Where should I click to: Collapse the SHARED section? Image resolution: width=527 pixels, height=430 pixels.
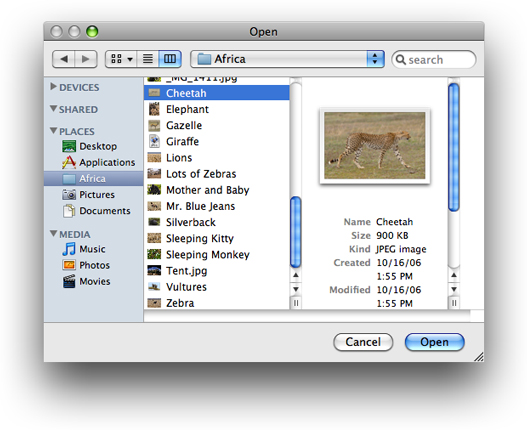click(x=53, y=109)
